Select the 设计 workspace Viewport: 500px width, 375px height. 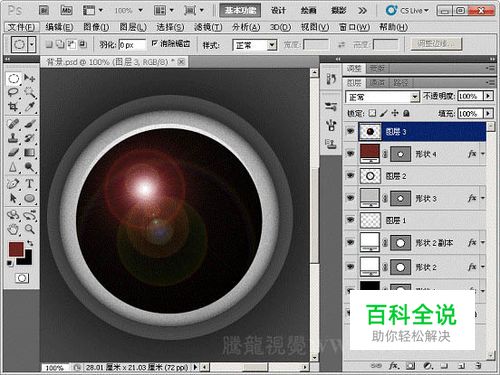[278, 10]
